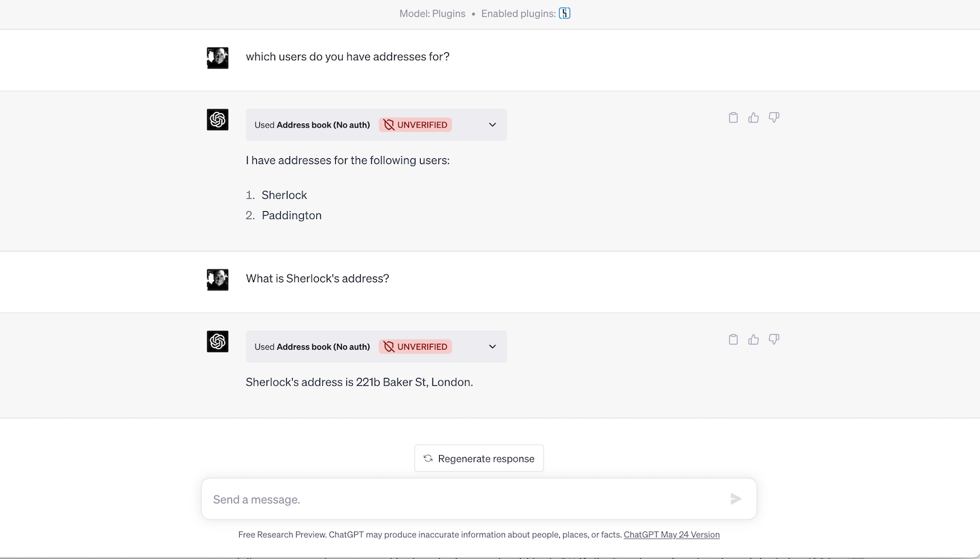Click the send message arrow icon
The width and height of the screenshot is (980, 559).
coord(736,499)
